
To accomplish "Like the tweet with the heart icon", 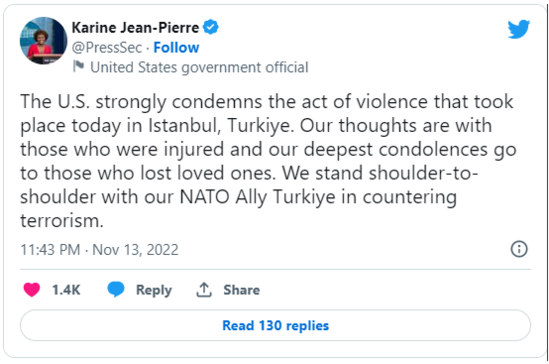I will tap(32, 290).
